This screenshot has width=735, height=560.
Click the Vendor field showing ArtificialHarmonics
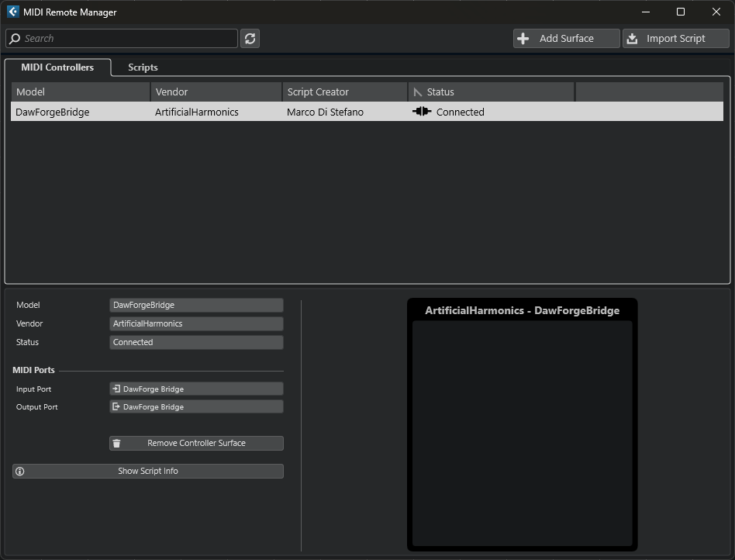pyautogui.click(x=196, y=323)
